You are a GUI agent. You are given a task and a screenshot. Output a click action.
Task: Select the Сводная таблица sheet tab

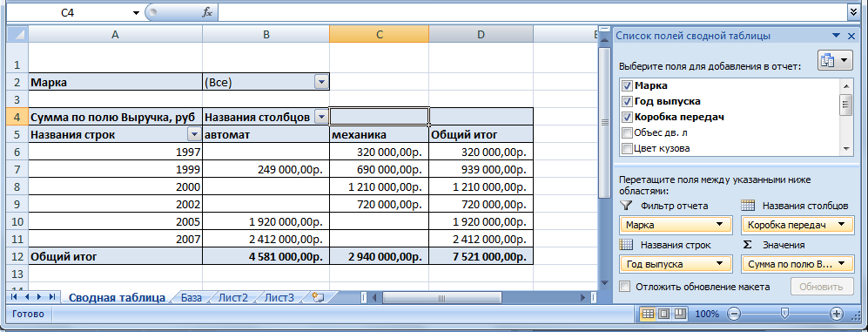coord(117,298)
